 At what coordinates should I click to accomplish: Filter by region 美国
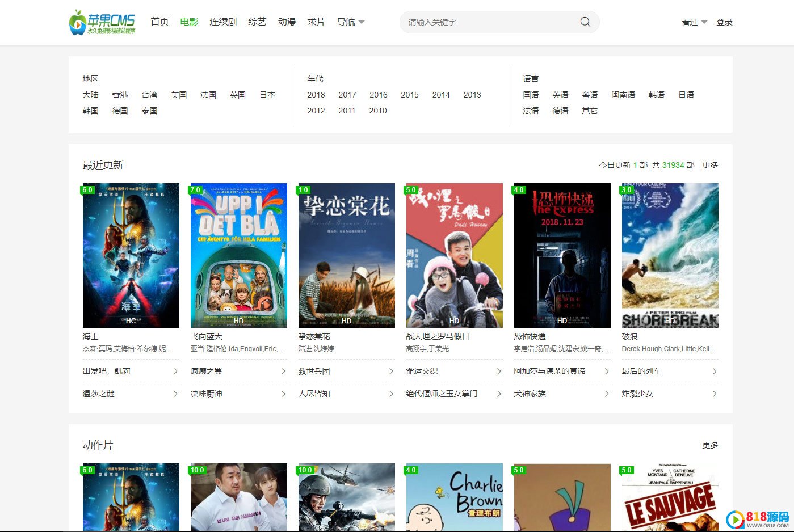click(x=179, y=95)
